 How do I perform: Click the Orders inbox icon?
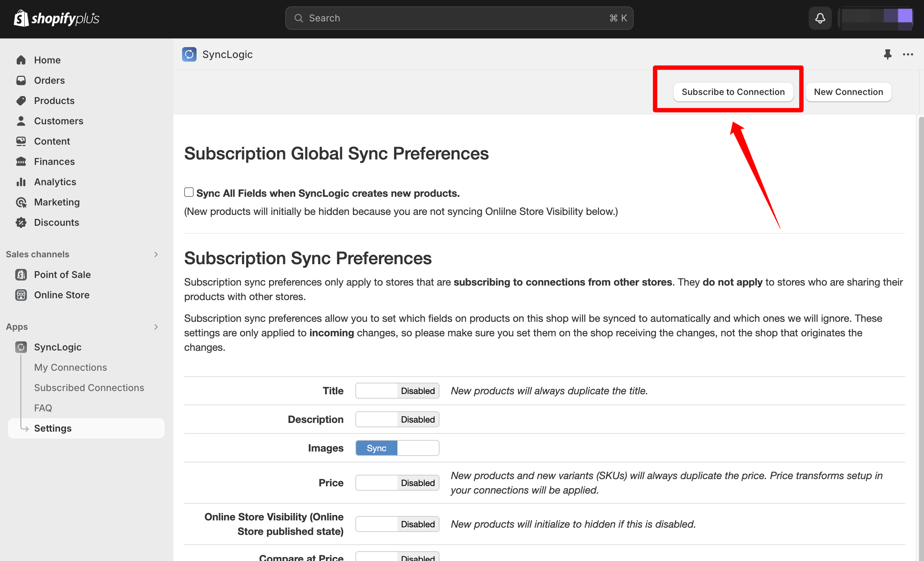pyautogui.click(x=21, y=80)
